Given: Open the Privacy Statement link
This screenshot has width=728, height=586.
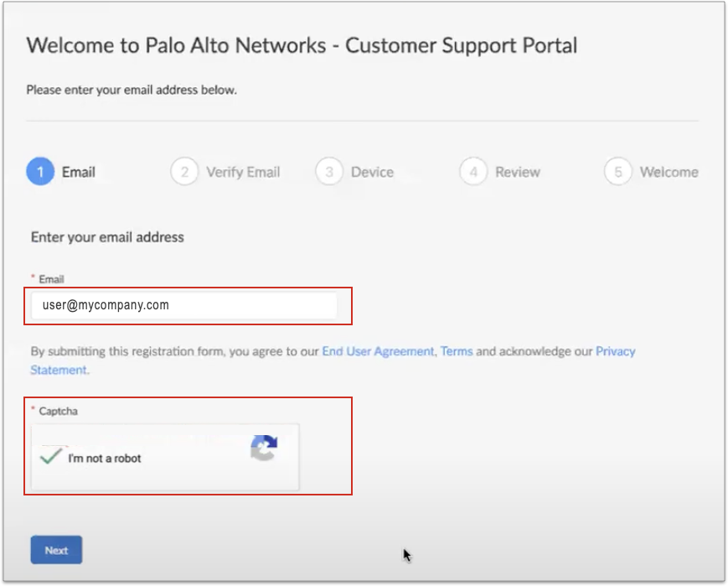Looking at the screenshot, I should pyautogui.click(x=615, y=351).
